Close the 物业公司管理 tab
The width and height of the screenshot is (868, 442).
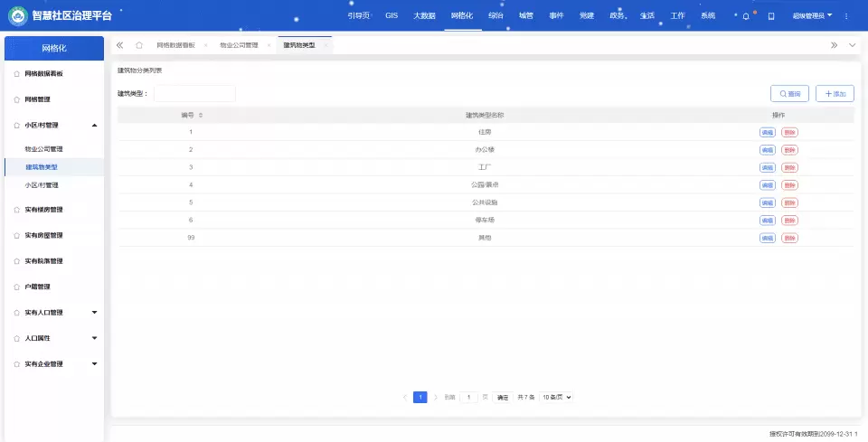269,45
